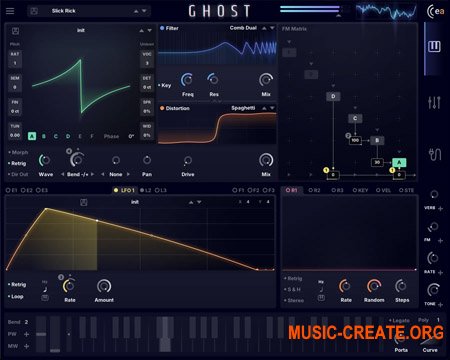Click the oscillator Pan knob
The image size is (450, 360).
[147, 160]
